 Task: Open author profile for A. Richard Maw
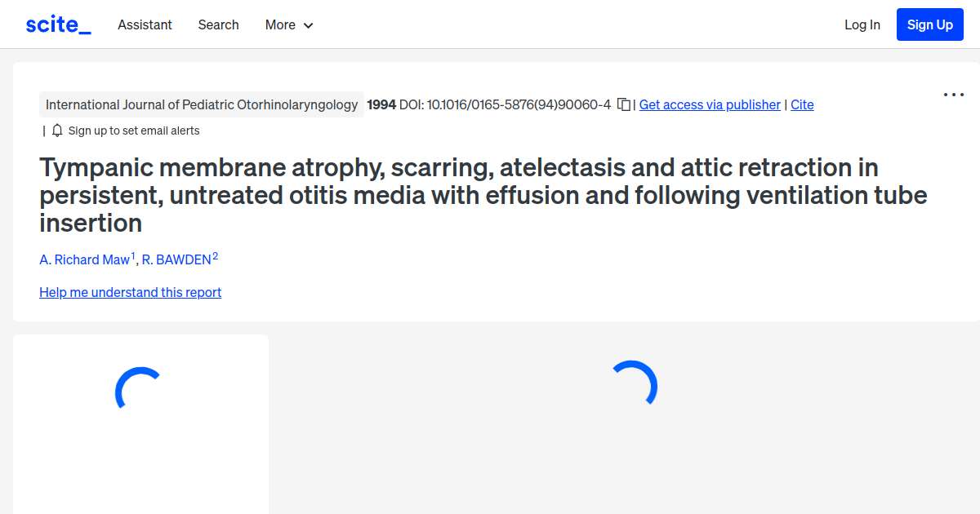pyautogui.click(x=84, y=259)
